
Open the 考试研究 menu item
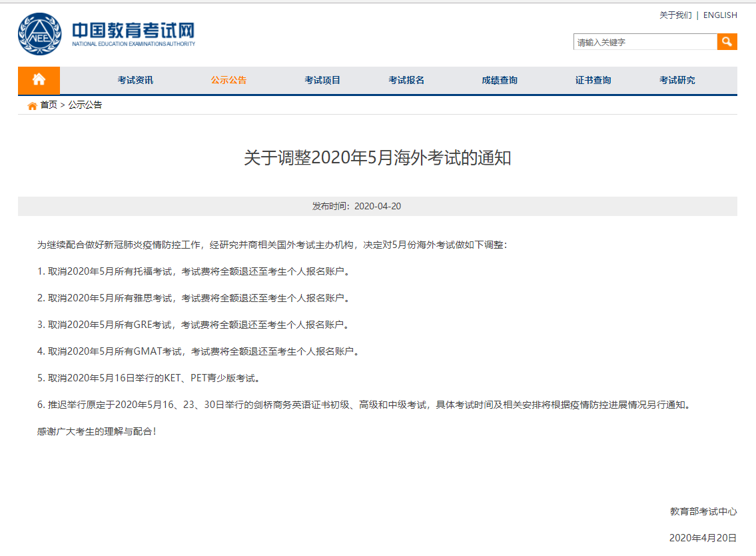(677, 80)
